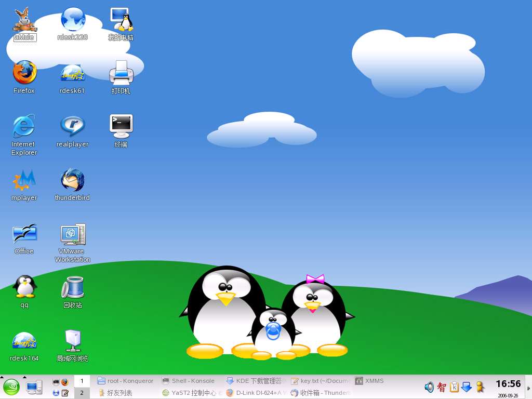Bring up KDE 下载管理器 taskbar window
The width and height of the screenshot is (532, 399).
pyautogui.click(x=255, y=381)
